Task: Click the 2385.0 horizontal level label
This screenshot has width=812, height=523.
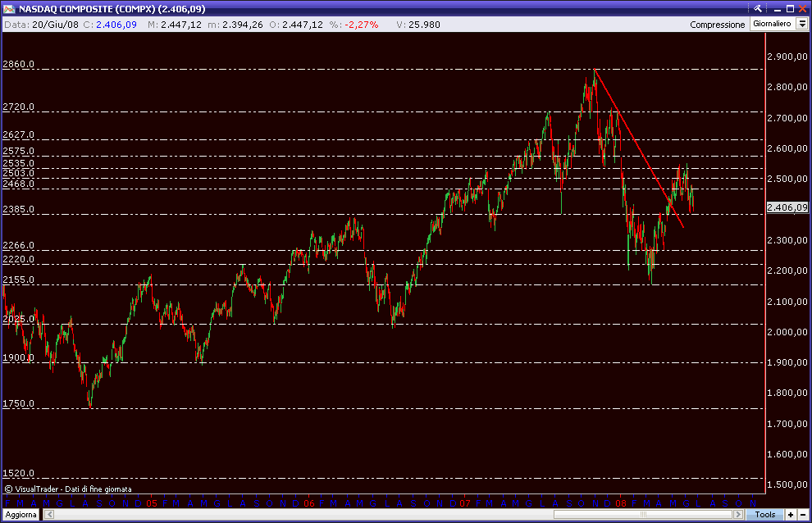Action: 18,209
